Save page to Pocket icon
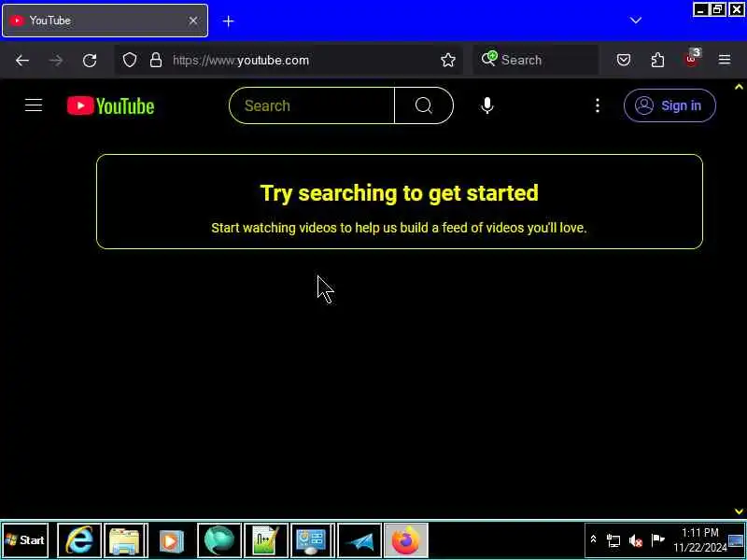The height and width of the screenshot is (560, 747). 624,60
